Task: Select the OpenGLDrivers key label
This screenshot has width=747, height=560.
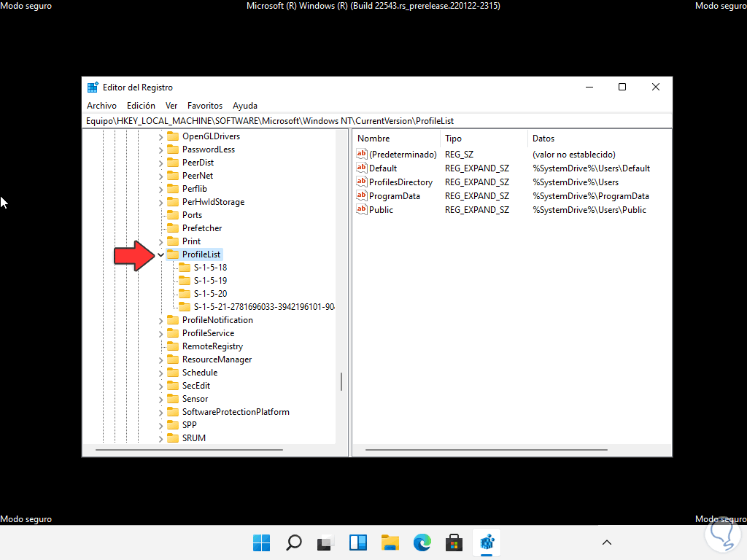Action: coord(211,136)
